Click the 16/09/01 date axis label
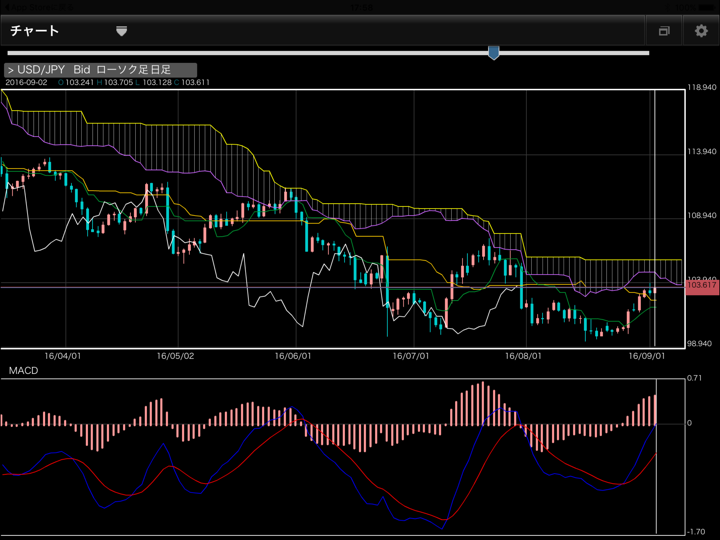Image resolution: width=720 pixels, height=540 pixels. [x=646, y=355]
